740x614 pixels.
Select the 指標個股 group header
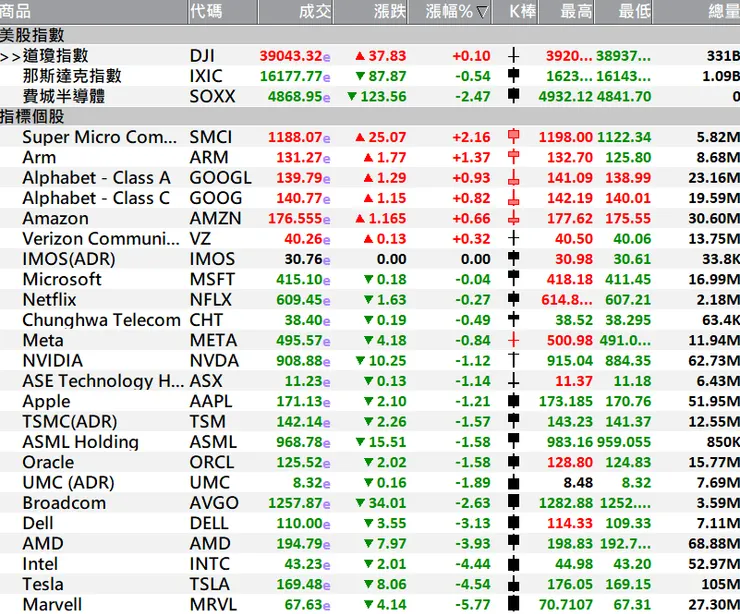(370, 117)
